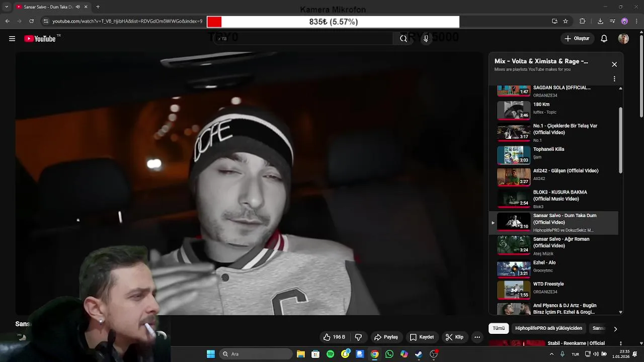Viewport: 644px width, 362px height.
Task: Open the Chrome profile avatar
Action: click(624, 21)
